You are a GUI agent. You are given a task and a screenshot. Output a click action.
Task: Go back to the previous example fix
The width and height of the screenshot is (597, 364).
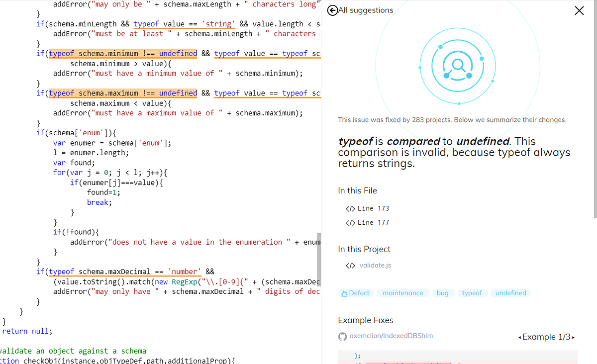click(520, 337)
